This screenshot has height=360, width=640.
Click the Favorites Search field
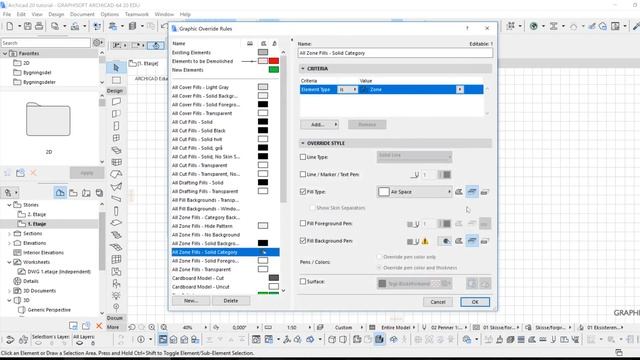coord(46,43)
